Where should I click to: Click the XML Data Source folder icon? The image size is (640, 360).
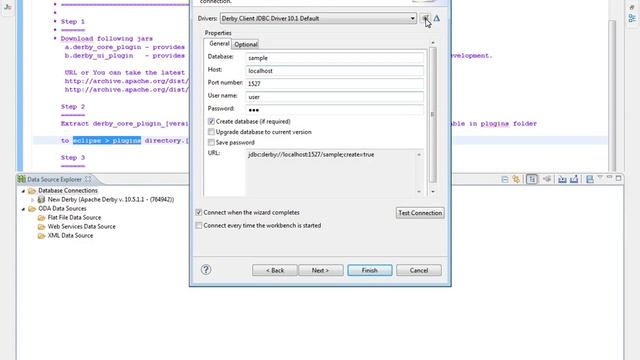coord(41,236)
